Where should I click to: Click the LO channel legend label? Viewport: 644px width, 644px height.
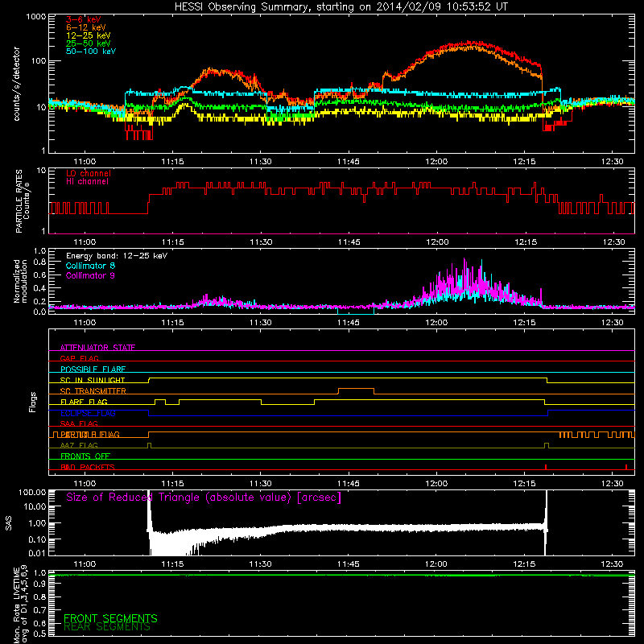(89, 173)
